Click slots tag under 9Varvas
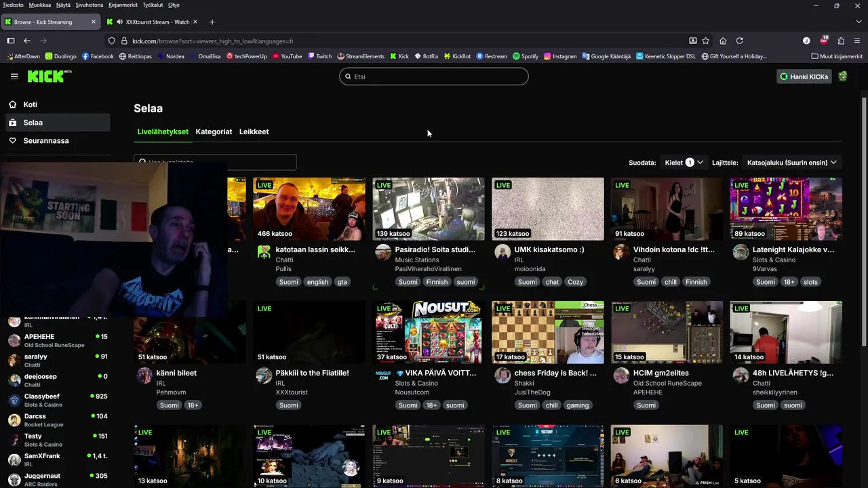This screenshot has height=488, width=868. coord(810,282)
